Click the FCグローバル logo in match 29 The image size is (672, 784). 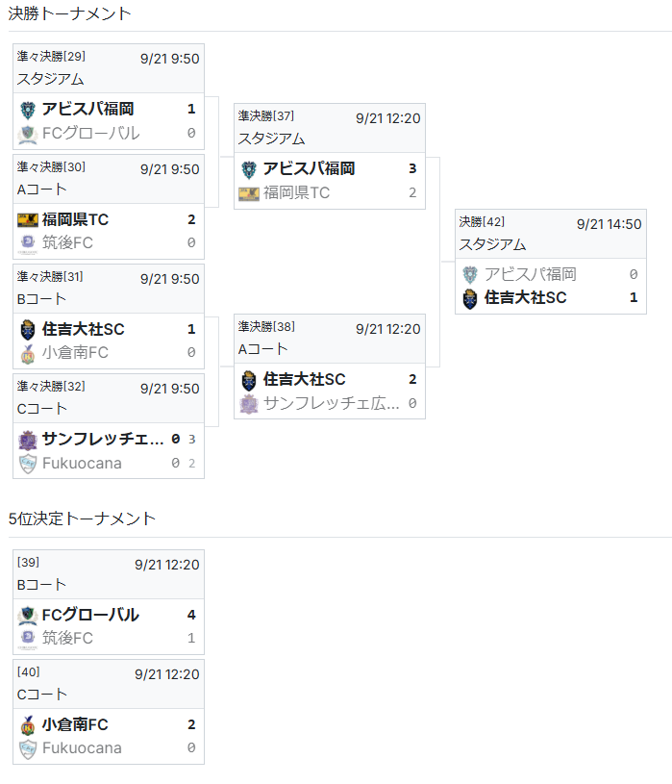coord(28,134)
